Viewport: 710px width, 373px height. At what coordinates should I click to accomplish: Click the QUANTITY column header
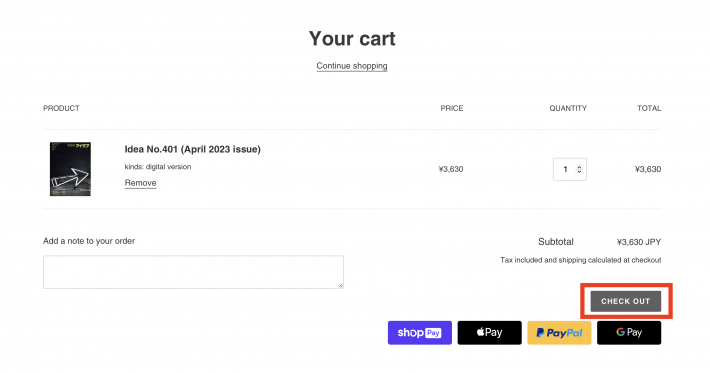(568, 108)
